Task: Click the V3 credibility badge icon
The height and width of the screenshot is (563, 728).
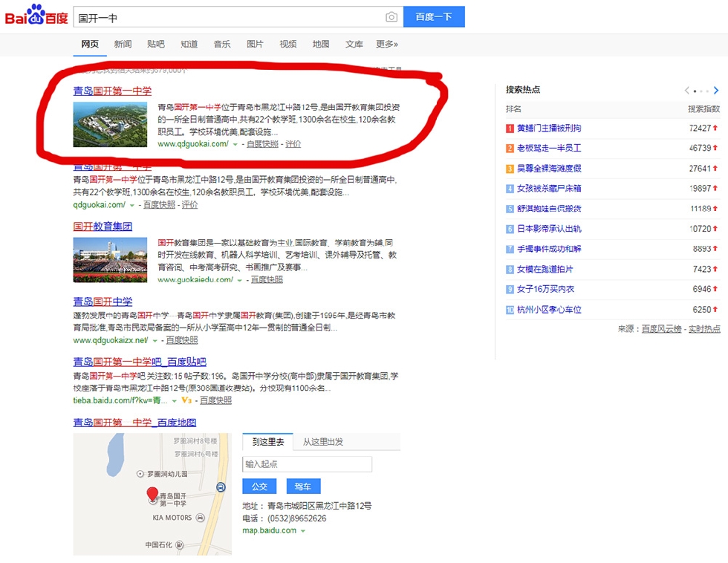Action: (x=186, y=400)
